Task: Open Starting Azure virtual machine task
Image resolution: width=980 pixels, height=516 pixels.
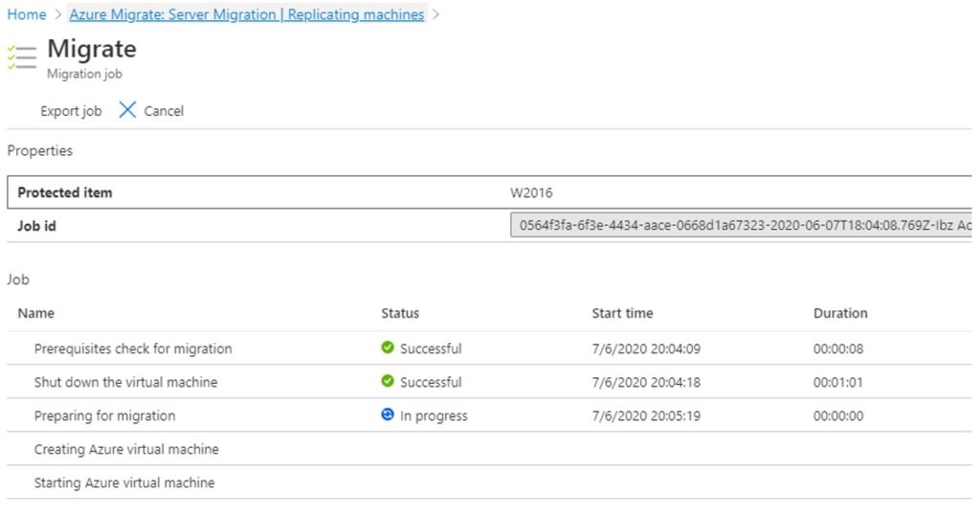Action: pos(124,482)
